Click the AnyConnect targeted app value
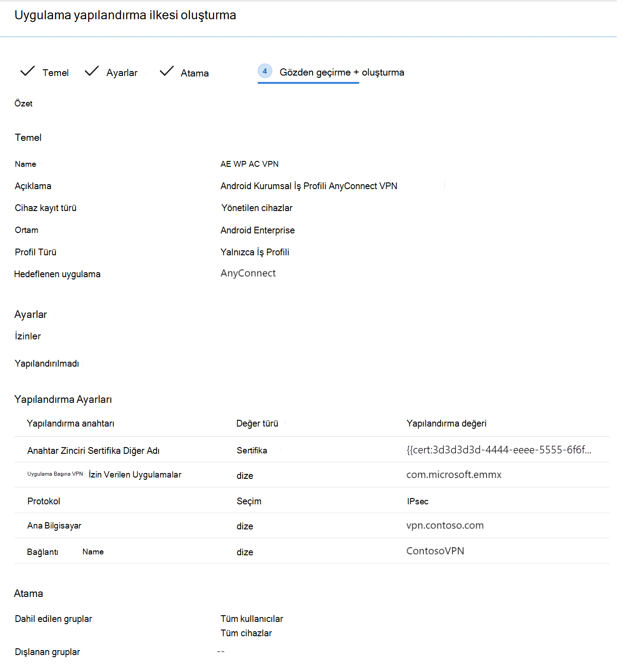629x672 pixels. pos(248,273)
